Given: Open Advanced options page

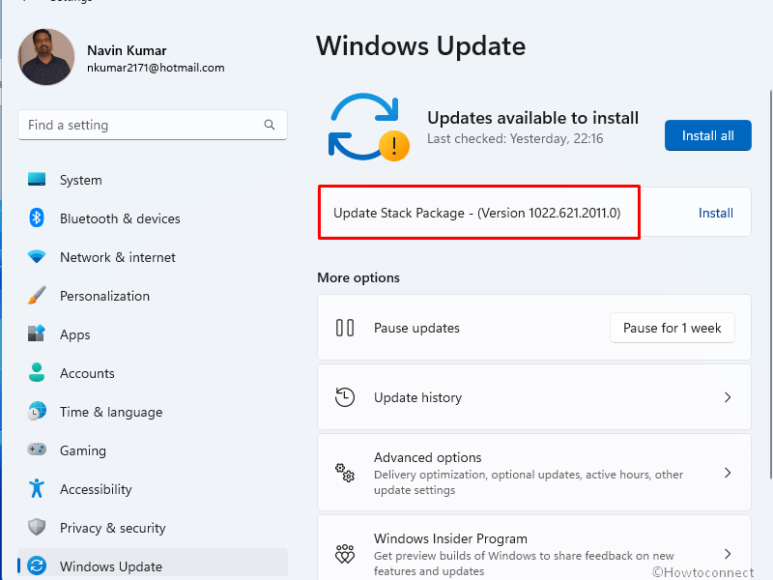Looking at the screenshot, I should 534,473.
